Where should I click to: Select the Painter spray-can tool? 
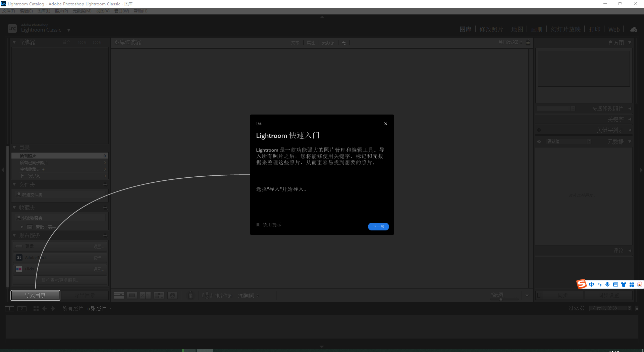pos(190,295)
